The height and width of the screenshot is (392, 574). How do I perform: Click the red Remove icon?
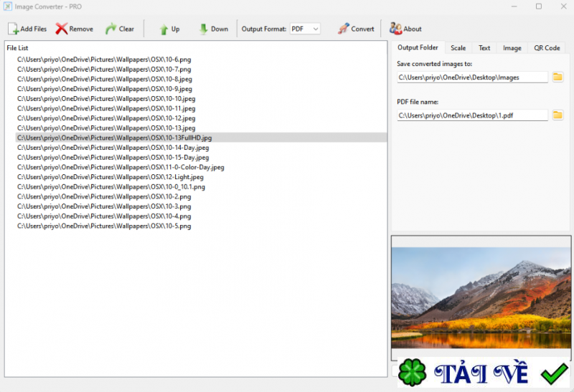point(62,29)
